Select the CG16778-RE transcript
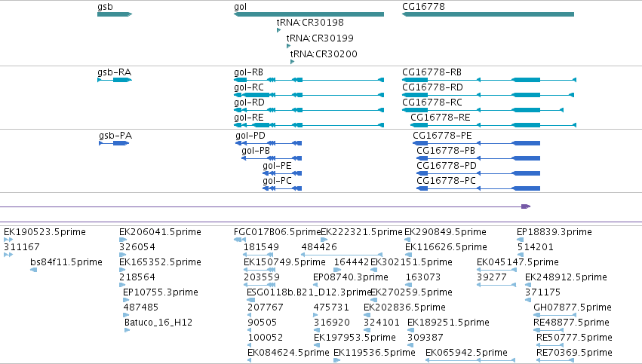This screenshot has width=642, height=364. click(x=493, y=125)
